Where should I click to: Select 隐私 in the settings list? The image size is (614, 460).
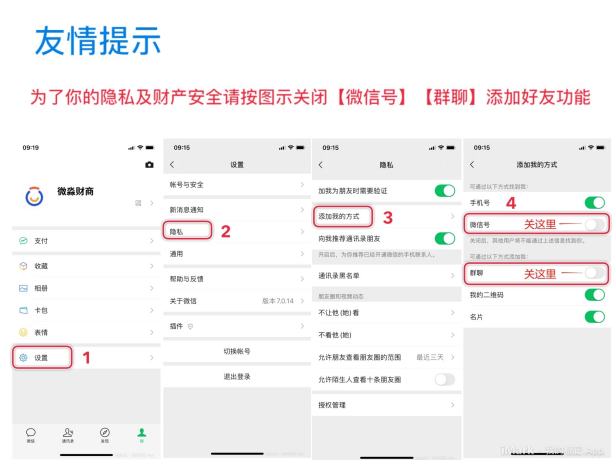237,232
